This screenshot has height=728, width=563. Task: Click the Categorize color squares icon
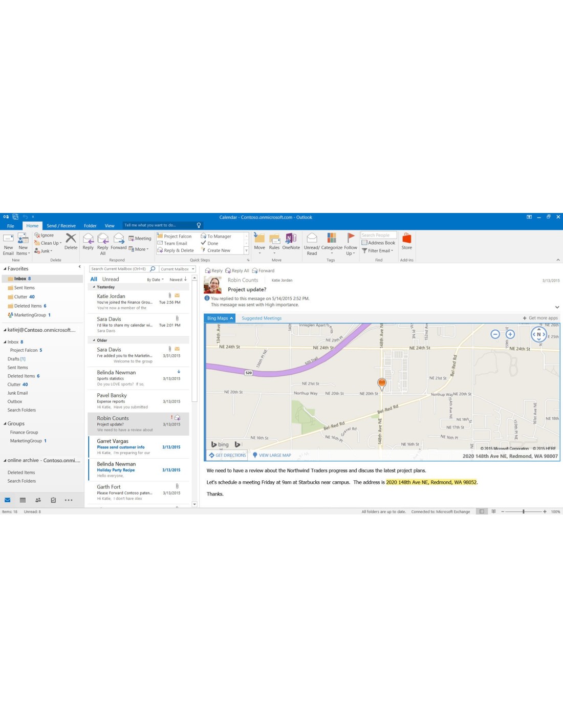[x=332, y=238]
